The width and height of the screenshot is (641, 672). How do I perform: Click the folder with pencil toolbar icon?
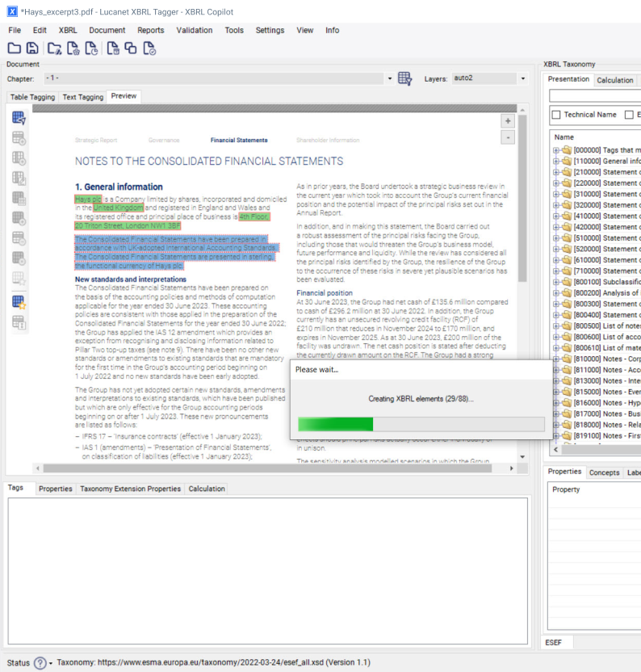click(x=54, y=48)
